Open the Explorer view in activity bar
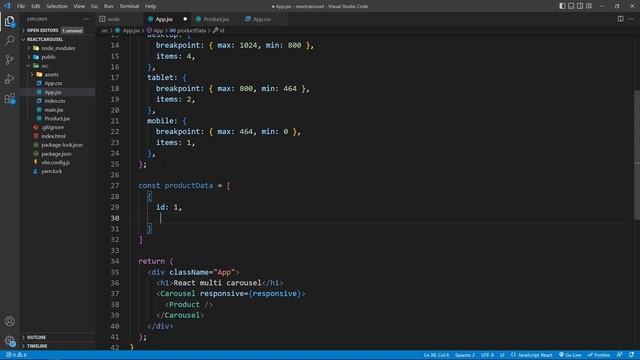The width and height of the screenshot is (640, 360). coord(9,21)
